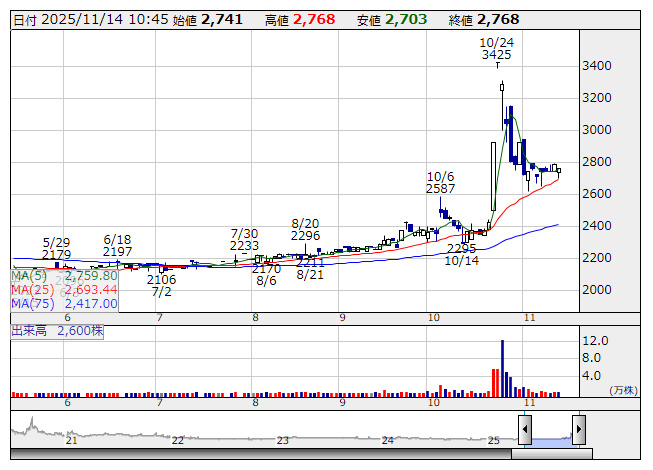Click the MA(5) legend label
Image resolution: width=653 pixels, height=470 pixels.
pos(32,275)
